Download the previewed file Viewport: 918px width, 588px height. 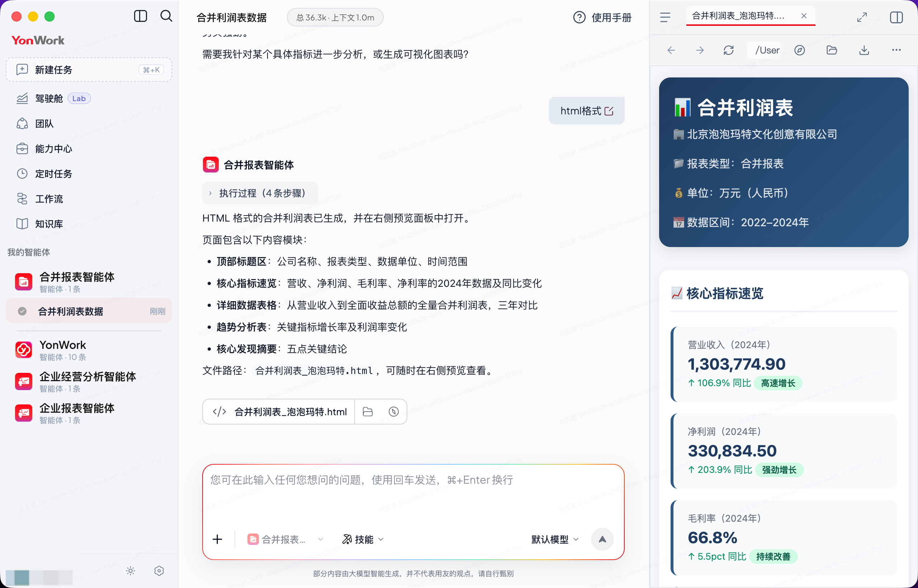(864, 50)
